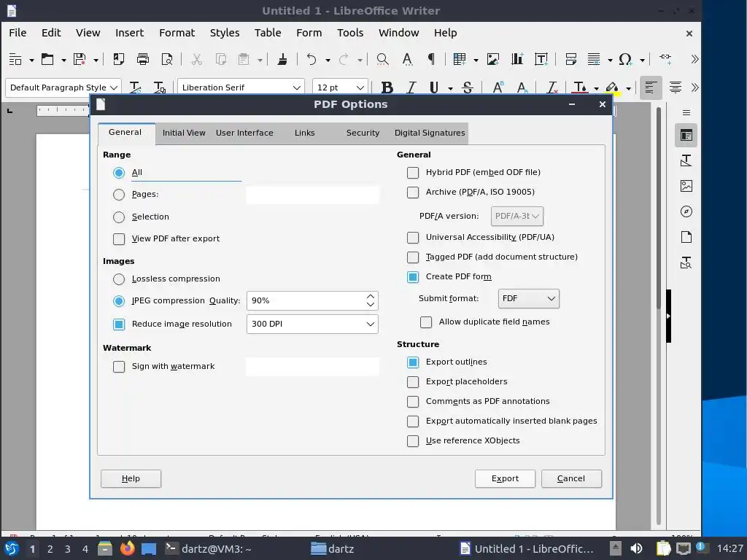Image resolution: width=747 pixels, height=560 pixels.
Task: Uncheck Create PDF form checkbox
Action: [x=413, y=277]
